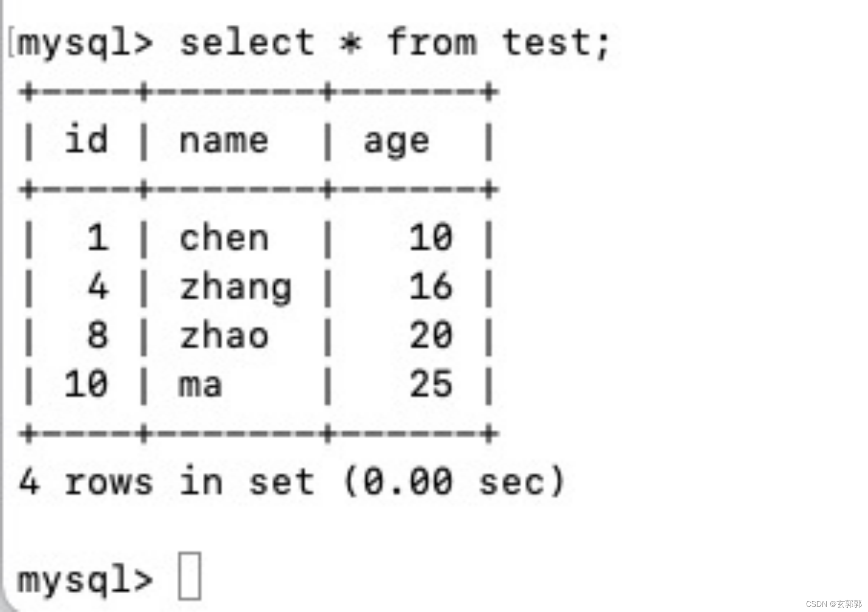The width and height of the screenshot is (868, 612).
Task: Click the id value 8
Action: pyautogui.click(x=98, y=335)
